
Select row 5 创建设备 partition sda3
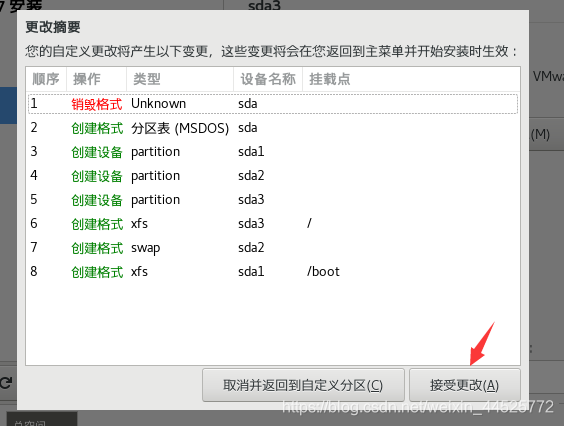click(x=273, y=200)
